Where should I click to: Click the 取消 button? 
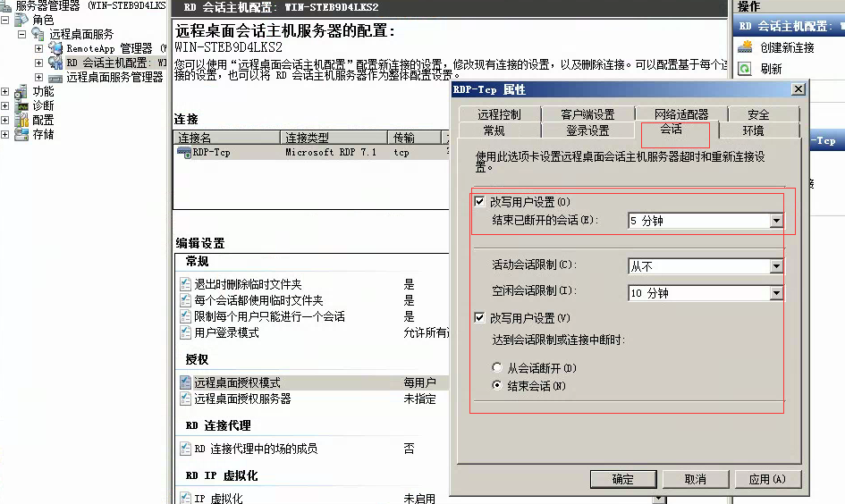(x=695, y=479)
